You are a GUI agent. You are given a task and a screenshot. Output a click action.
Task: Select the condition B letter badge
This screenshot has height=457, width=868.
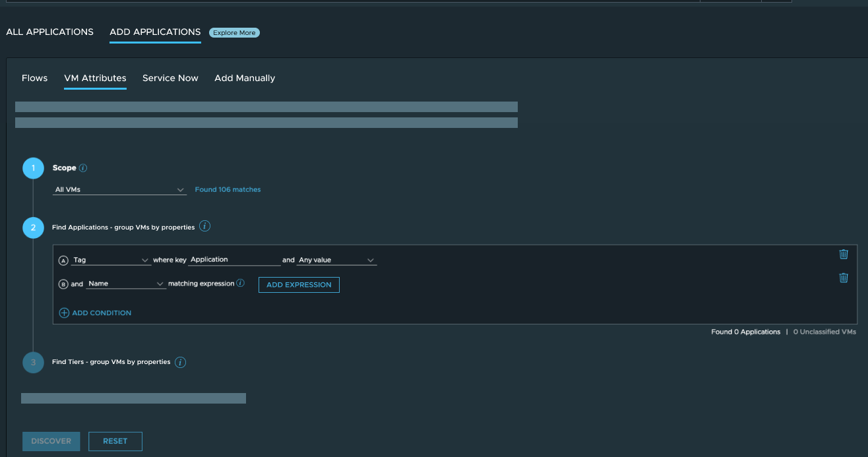tap(63, 284)
